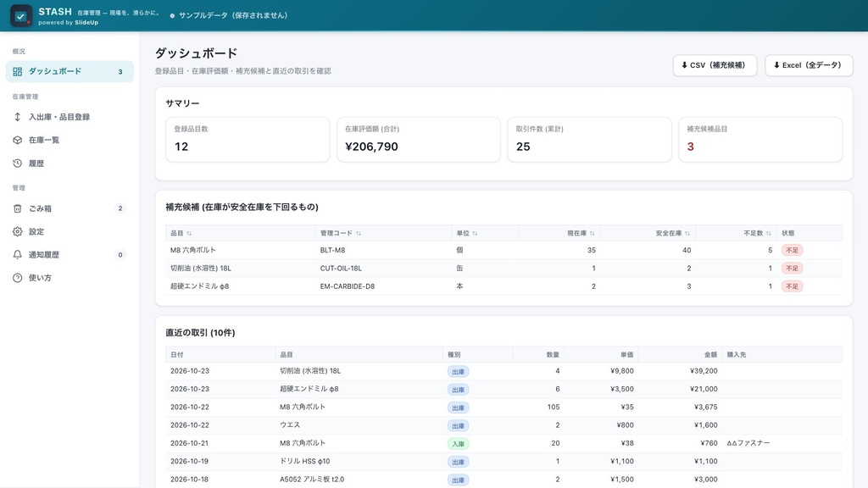Click the 入庫 badge on 2026-10-21 row
868x488 pixels.
tap(458, 444)
